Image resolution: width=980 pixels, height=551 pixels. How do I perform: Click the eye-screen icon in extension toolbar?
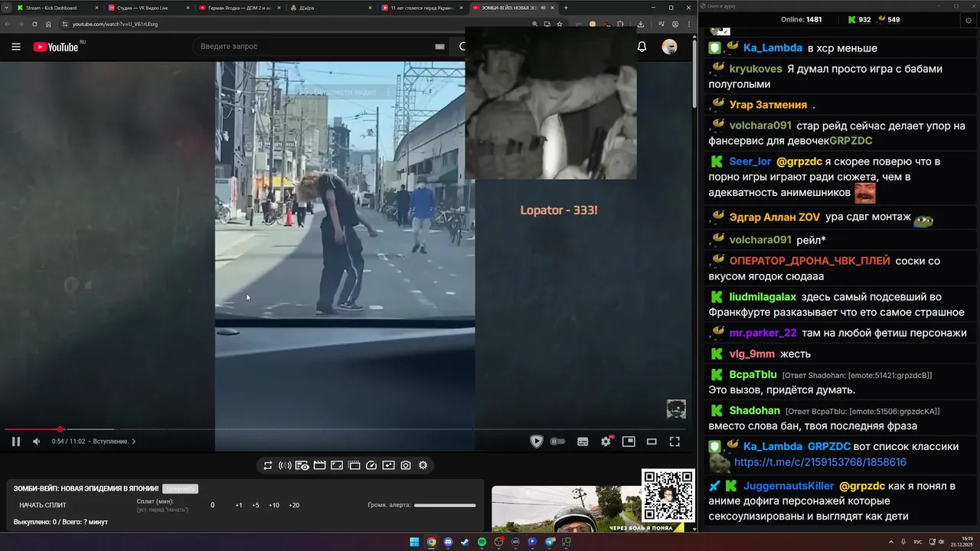(302, 465)
